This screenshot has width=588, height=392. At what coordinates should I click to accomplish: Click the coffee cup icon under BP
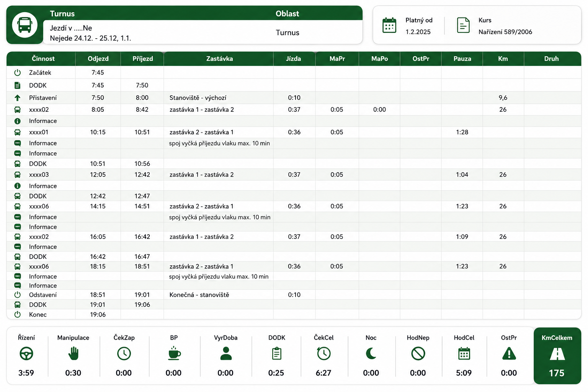pos(174,353)
